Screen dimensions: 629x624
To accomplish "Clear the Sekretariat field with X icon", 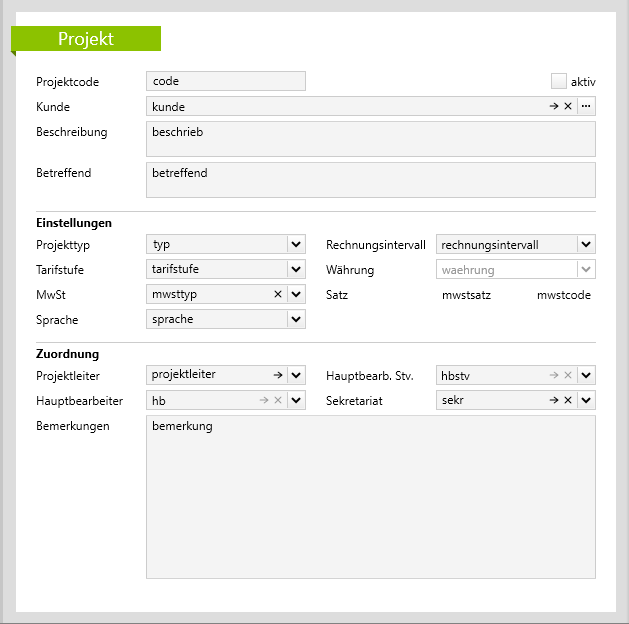I will pos(568,400).
